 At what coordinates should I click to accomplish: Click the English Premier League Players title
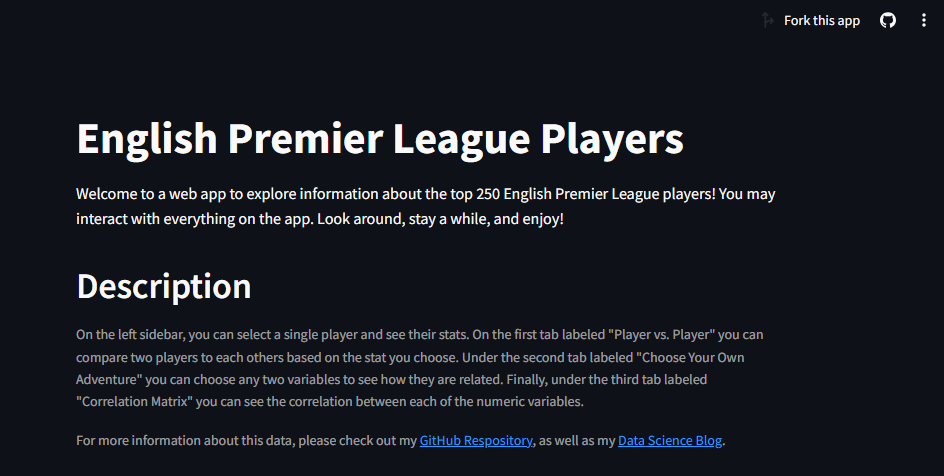point(380,138)
